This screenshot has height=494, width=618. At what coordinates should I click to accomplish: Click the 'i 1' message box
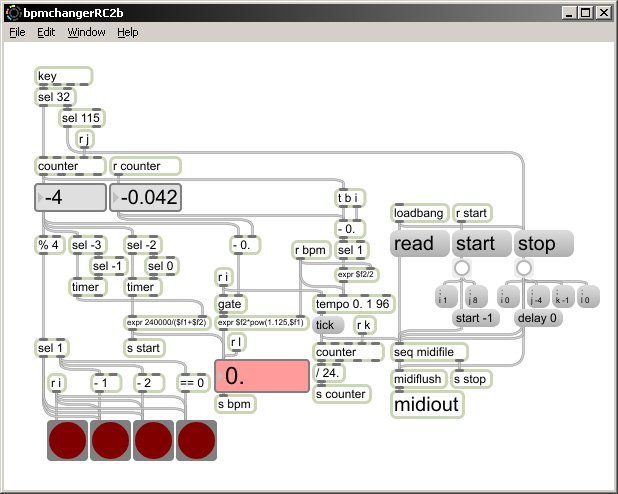coord(446,297)
